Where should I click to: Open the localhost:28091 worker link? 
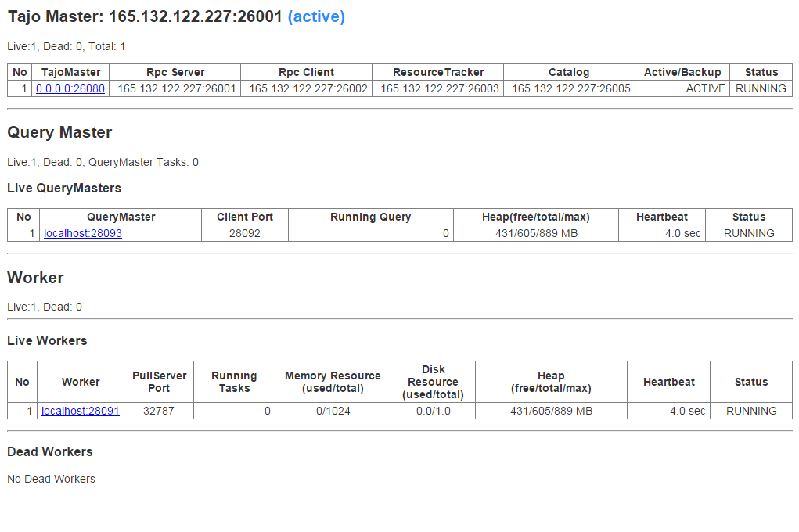click(81, 411)
